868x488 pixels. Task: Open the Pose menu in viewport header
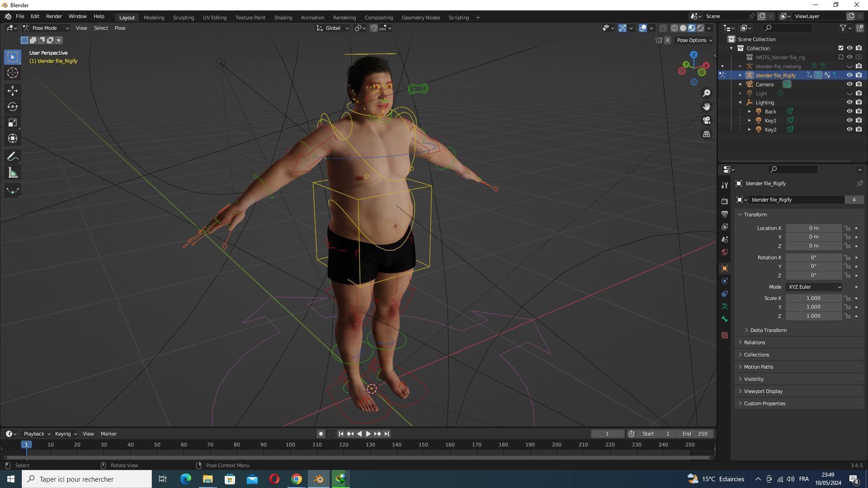click(120, 28)
